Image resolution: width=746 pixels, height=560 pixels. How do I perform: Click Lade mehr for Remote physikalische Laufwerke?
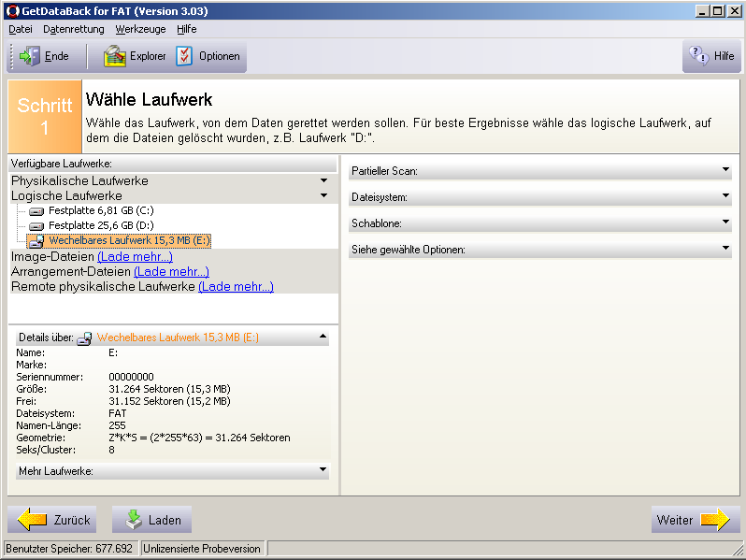click(236, 287)
